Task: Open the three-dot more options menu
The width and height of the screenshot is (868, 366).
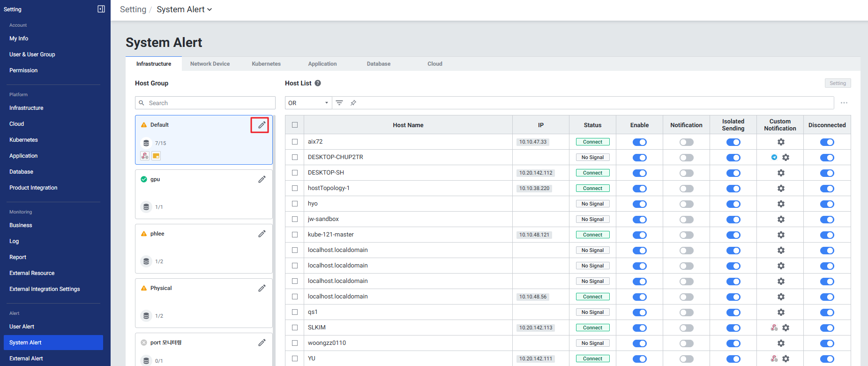Action: pyautogui.click(x=844, y=103)
